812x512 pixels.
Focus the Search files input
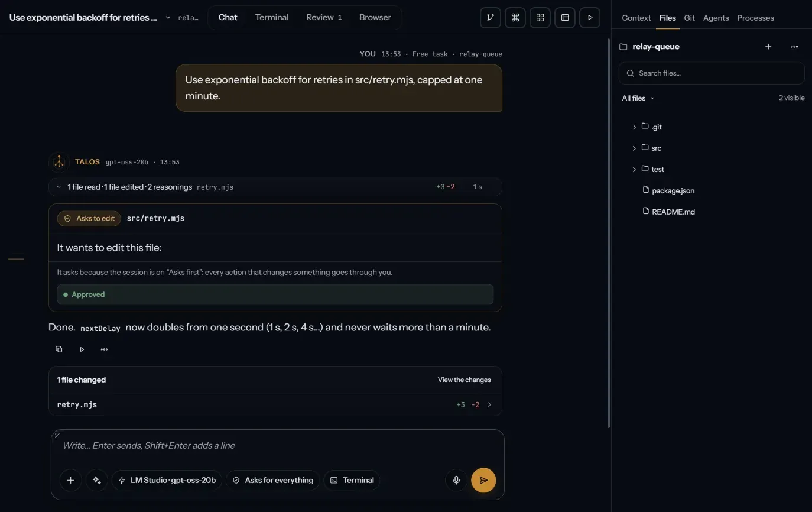pos(712,73)
